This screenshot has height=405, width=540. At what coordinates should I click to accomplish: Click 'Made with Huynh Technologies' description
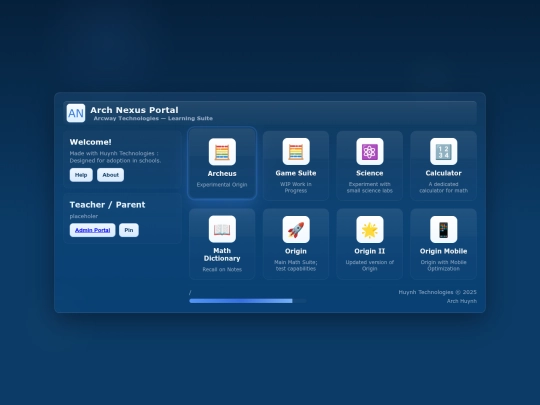point(115,157)
